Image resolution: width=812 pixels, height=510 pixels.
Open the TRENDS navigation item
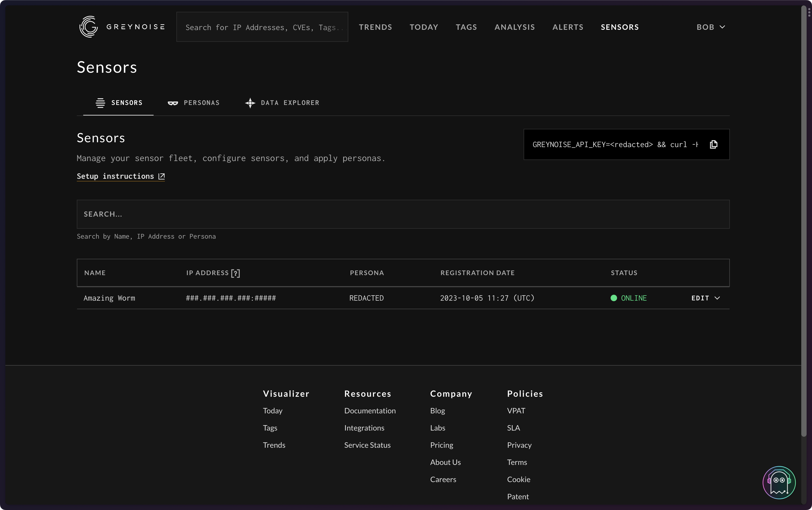(x=375, y=27)
